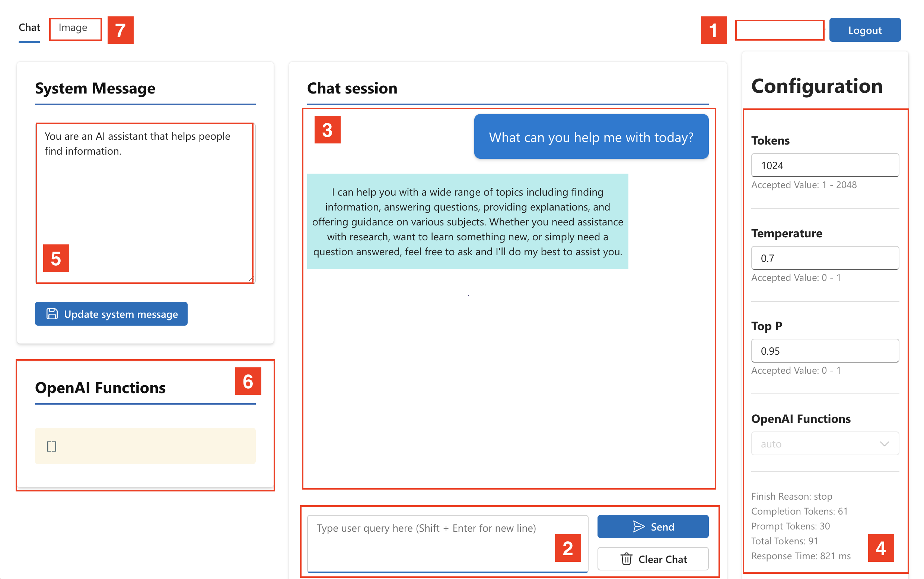The width and height of the screenshot is (924, 579).
Task: Click the Tokens input field showing 1024
Action: coord(825,165)
